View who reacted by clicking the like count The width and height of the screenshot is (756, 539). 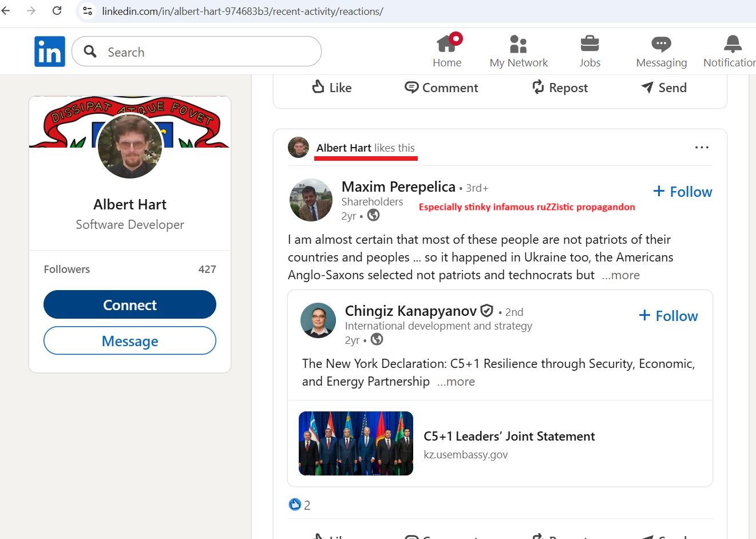click(x=300, y=504)
